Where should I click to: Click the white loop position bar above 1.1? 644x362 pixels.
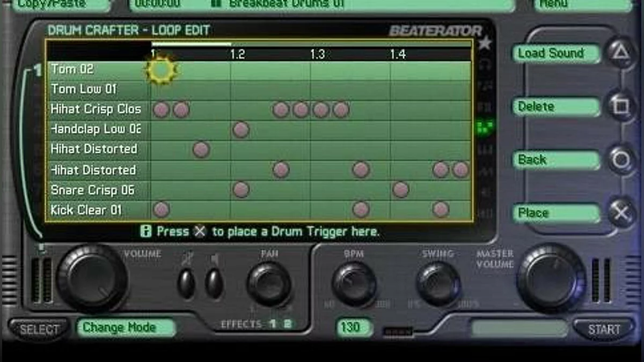coord(192,44)
